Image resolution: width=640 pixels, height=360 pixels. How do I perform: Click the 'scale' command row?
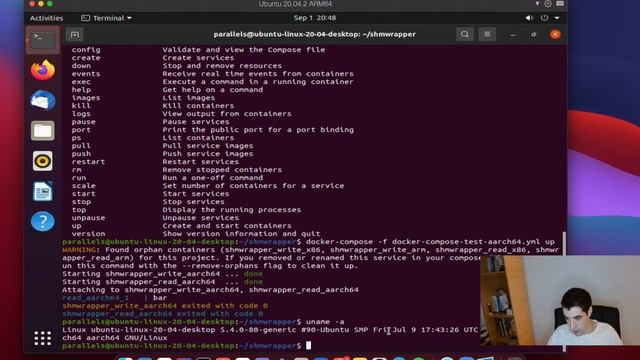click(208, 186)
